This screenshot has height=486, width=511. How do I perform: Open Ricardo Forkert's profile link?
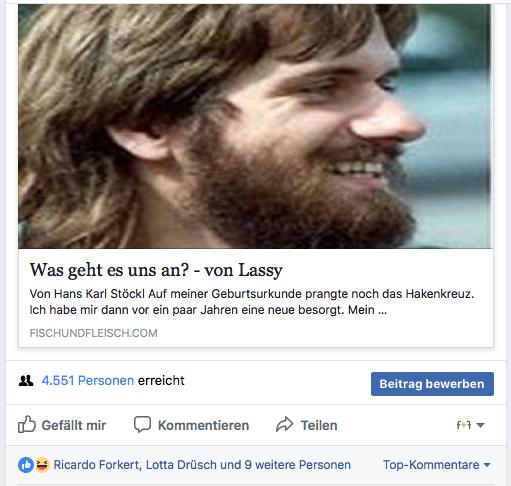pos(97,465)
